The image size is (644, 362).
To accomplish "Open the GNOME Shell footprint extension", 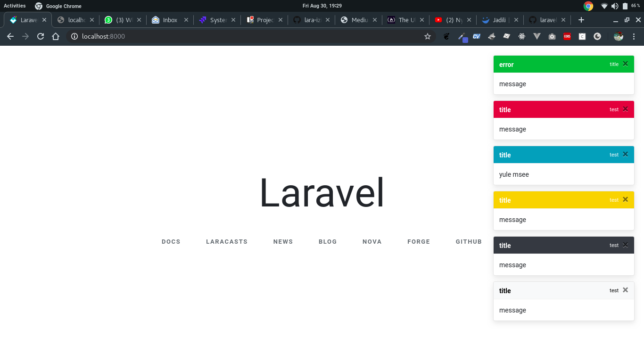I will 446,36.
